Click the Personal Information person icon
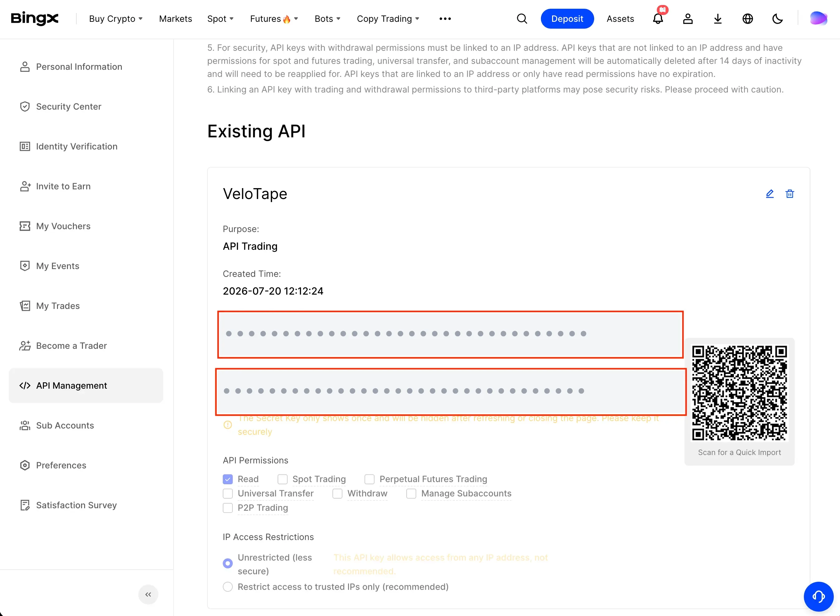 pyautogui.click(x=25, y=67)
